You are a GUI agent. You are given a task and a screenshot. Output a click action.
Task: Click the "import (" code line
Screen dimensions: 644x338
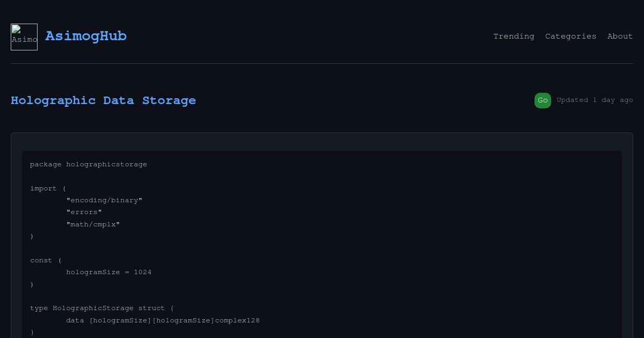[48, 188]
